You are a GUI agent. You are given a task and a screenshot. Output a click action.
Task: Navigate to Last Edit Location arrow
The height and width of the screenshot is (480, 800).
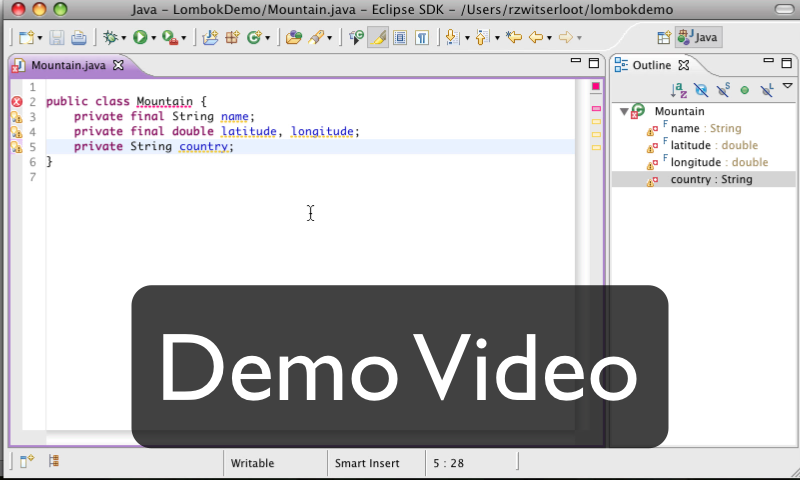pos(514,38)
